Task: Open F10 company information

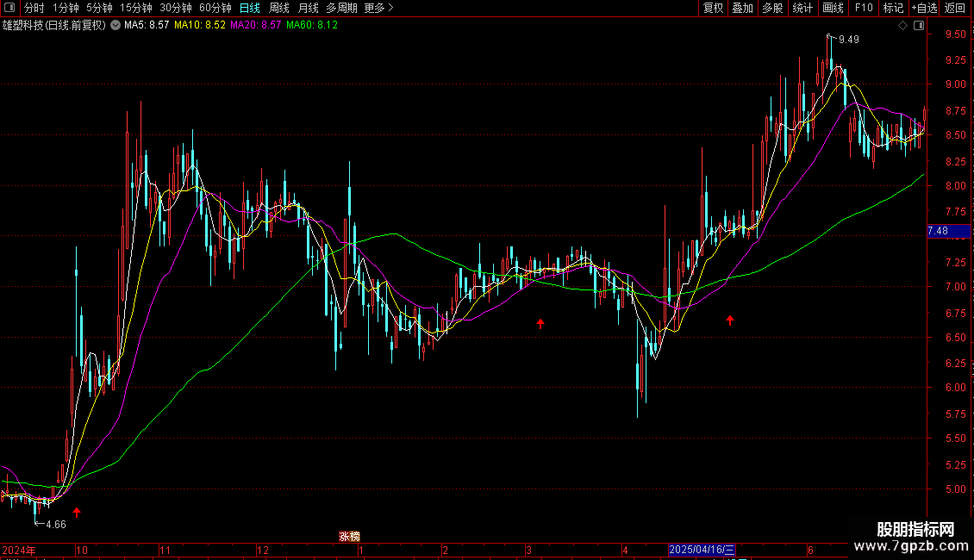Action: click(864, 8)
